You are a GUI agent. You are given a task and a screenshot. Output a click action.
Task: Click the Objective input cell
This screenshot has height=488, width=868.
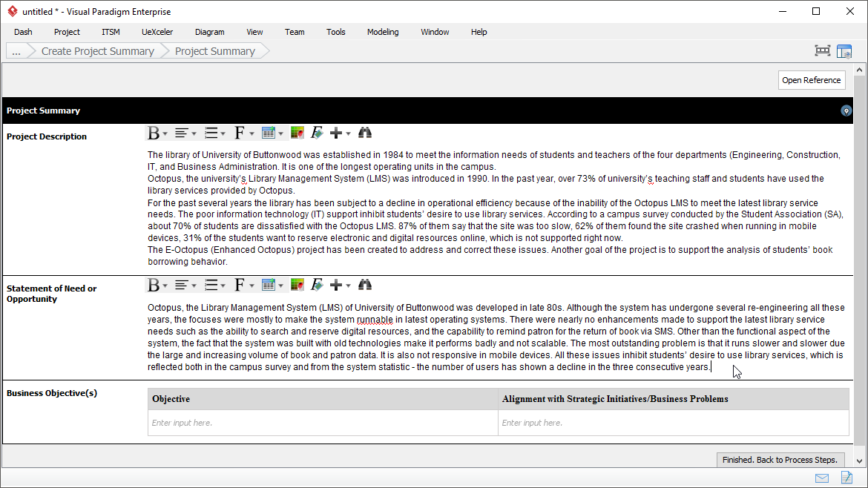coord(323,423)
